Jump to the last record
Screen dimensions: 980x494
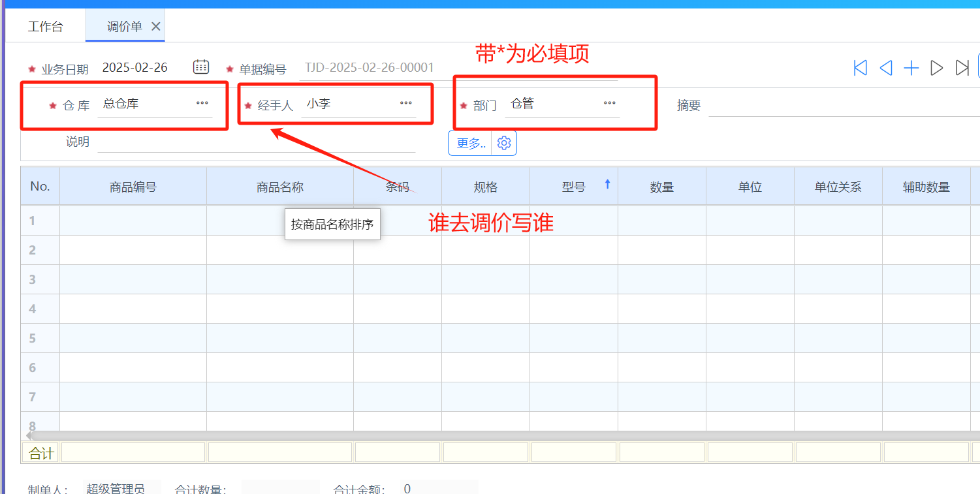tap(962, 68)
